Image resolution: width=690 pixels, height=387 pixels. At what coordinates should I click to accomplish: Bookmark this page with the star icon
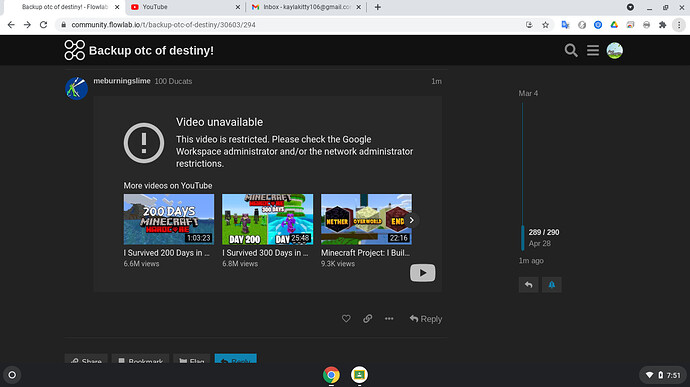pos(545,25)
